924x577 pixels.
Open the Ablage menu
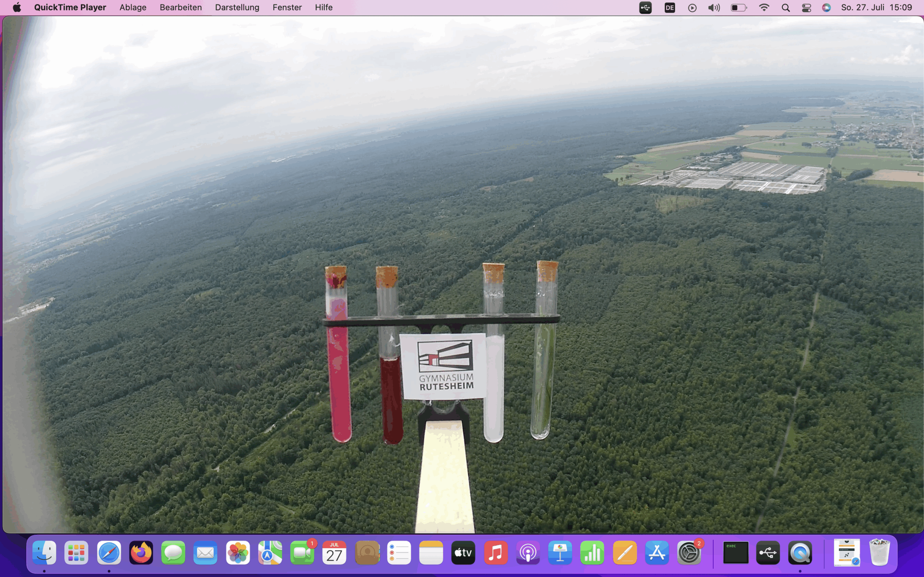pyautogui.click(x=133, y=7)
